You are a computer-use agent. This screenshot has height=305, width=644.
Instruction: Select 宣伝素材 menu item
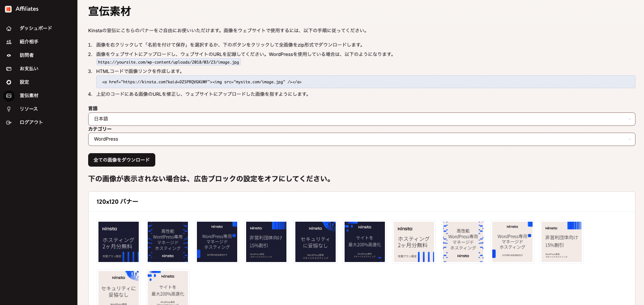[29, 95]
